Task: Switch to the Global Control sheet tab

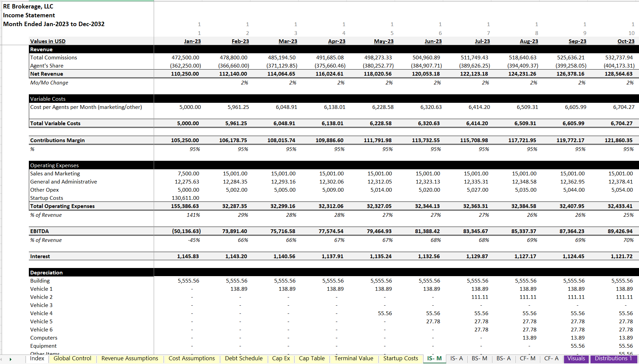Action: tap(72, 359)
